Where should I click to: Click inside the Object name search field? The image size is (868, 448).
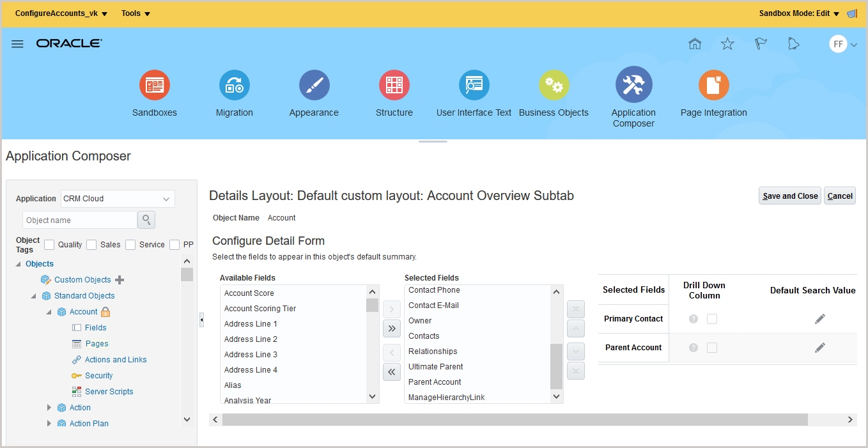point(79,219)
